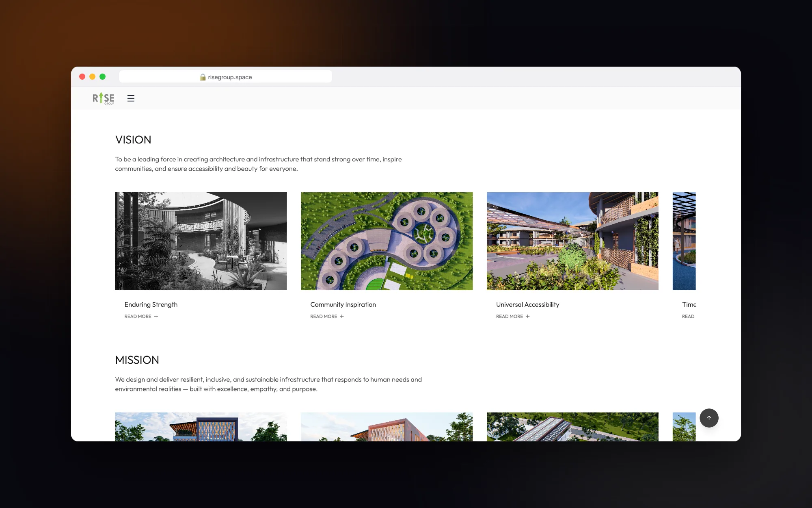Image resolution: width=812 pixels, height=508 pixels.
Task: Click the scroll-to-top arrow button
Action: 709,418
